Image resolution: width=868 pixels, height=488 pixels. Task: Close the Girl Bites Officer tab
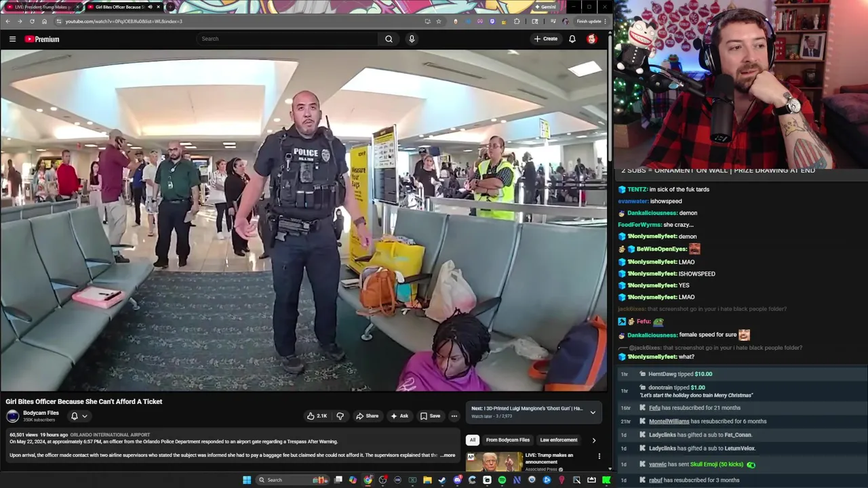(x=158, y=7)
